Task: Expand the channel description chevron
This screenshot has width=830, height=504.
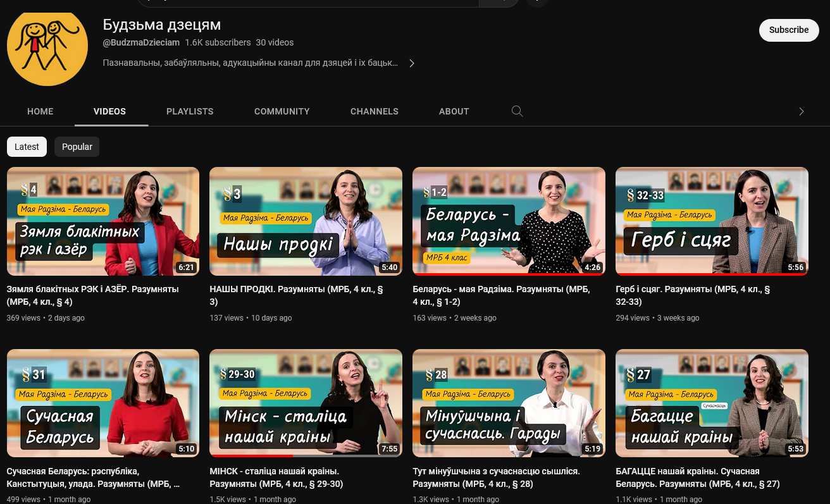Action: pos(412,63)
